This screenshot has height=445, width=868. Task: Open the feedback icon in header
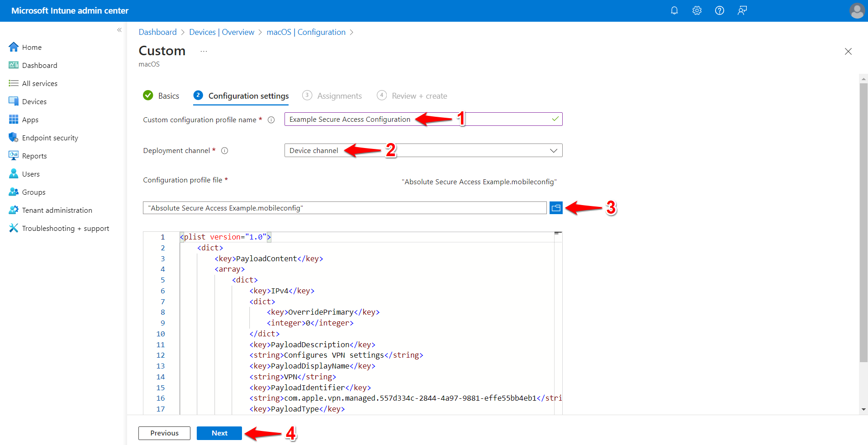click(742, 10)
